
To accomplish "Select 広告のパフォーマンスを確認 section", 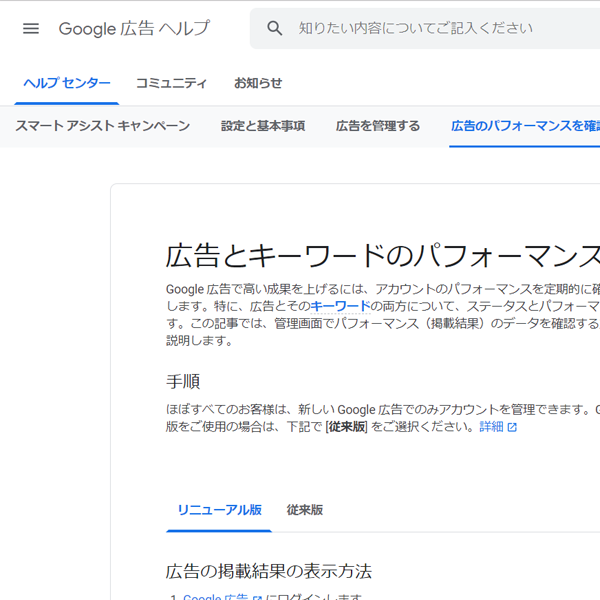I will click(525, 126).
